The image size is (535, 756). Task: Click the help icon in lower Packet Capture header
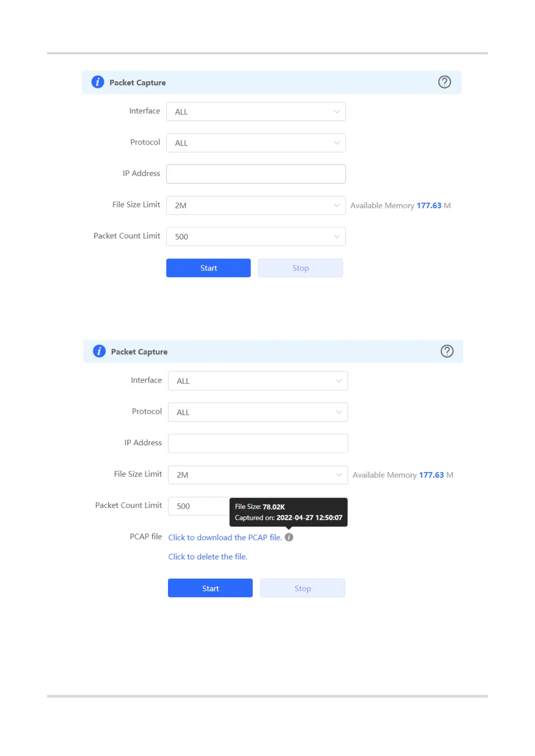click(x=447, y=351)
